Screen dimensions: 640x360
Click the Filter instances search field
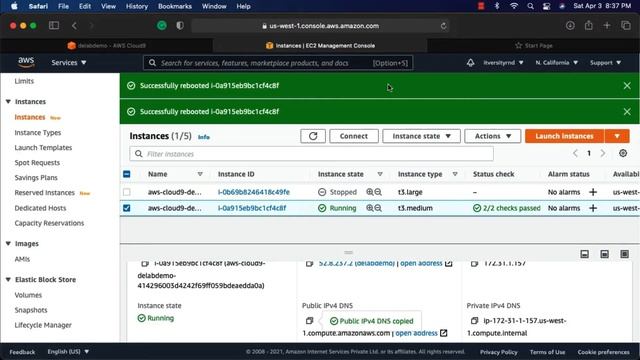[311, 154]
